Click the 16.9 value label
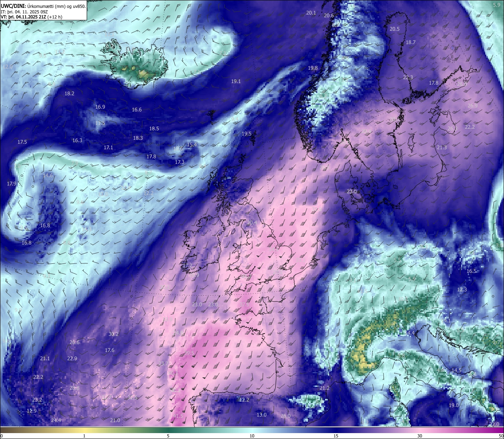Screen dimensions: 504x439 tap(100, 107)
